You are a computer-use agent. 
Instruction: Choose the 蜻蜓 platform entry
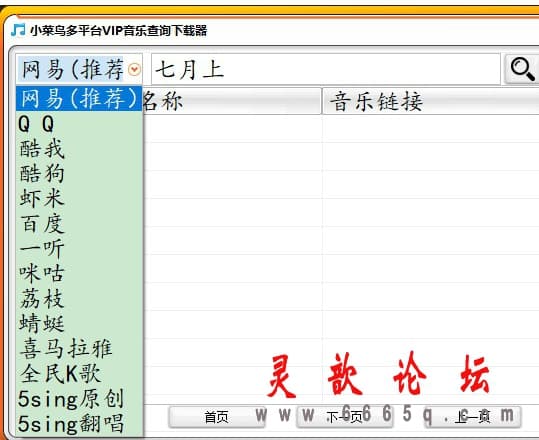79,323
